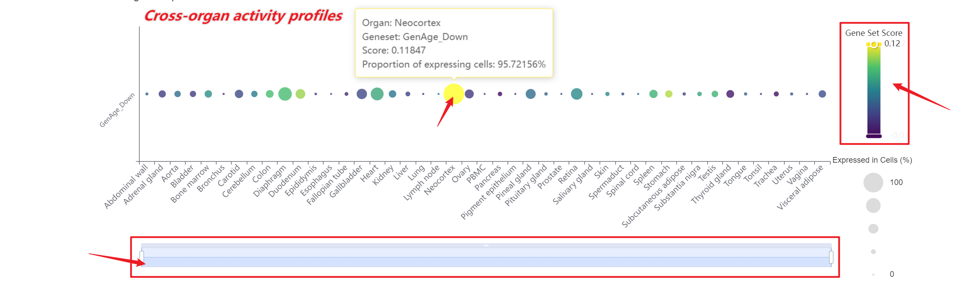Click the Adrenal gland bubble
980x293 pixels.
(x=162, y=94)
